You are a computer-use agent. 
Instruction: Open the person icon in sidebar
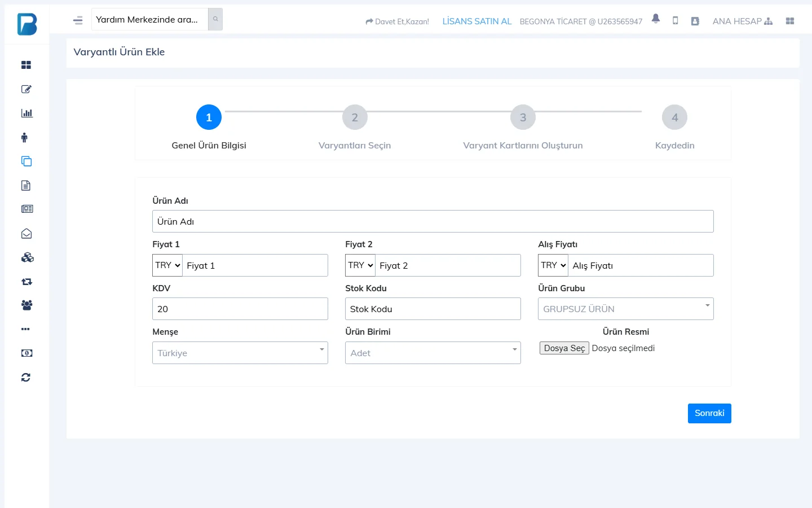point(24,137)
